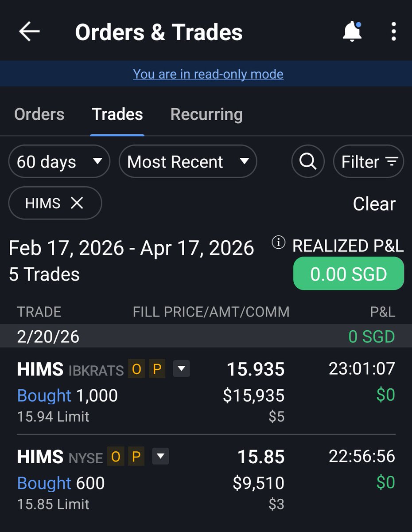Tap the 0.00 SGD realized P&L badge

click(348, 274)
